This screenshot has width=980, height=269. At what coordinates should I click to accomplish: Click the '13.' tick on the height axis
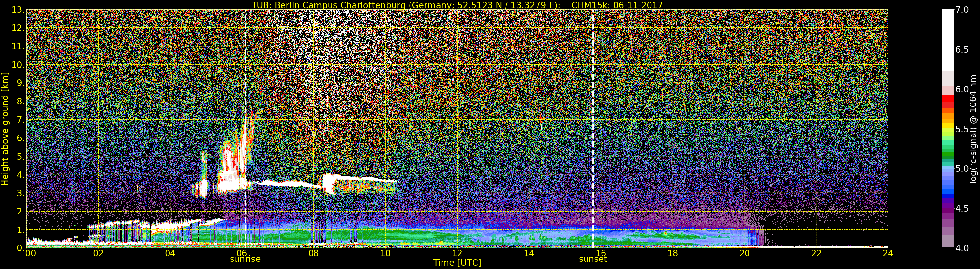click(18, 10)
